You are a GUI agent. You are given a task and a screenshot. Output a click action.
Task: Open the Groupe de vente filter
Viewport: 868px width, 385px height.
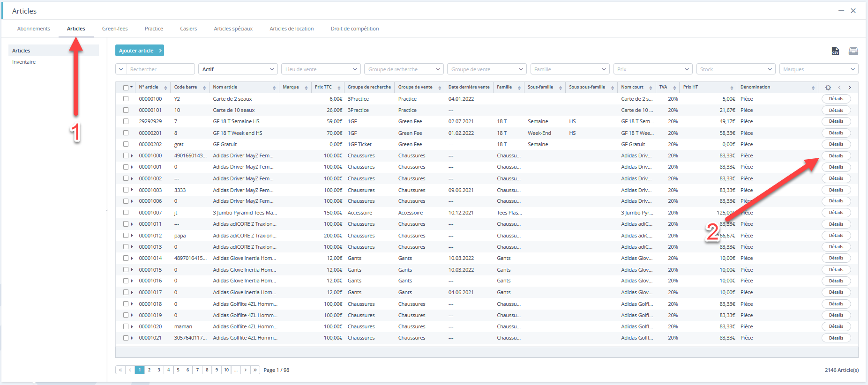(487, 69)
